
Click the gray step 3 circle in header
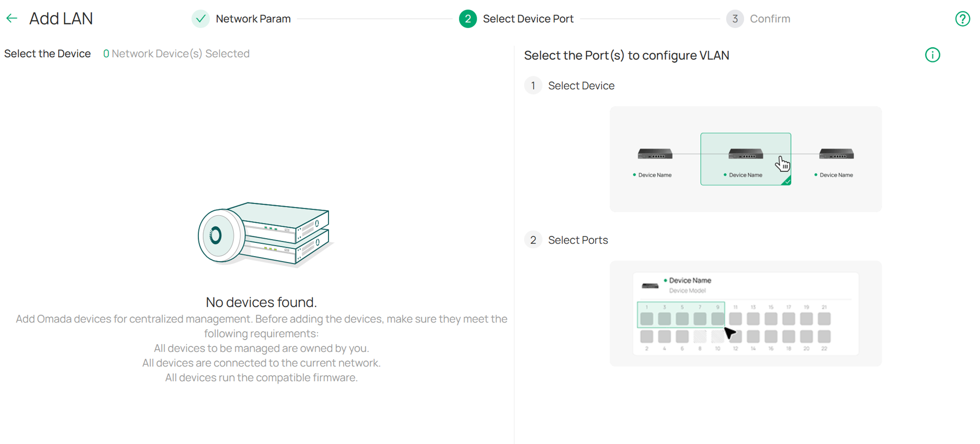point(735,19)
